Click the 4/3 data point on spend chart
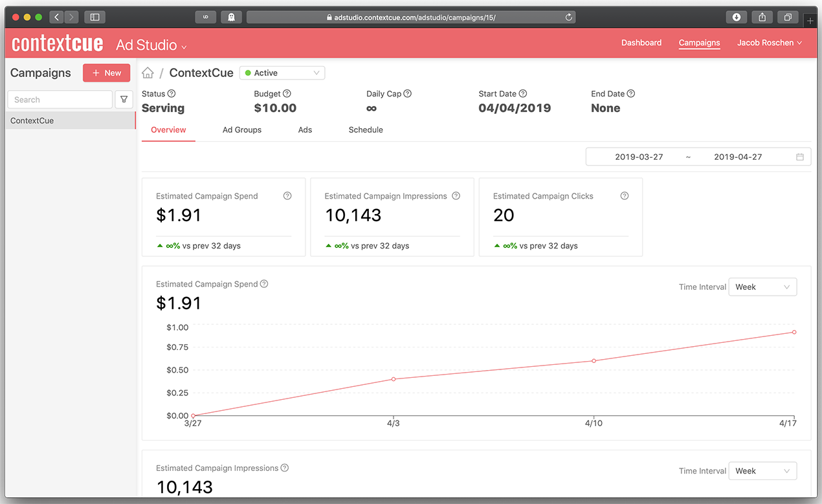This screenshot has width=822, height=504. pos(394,379)
